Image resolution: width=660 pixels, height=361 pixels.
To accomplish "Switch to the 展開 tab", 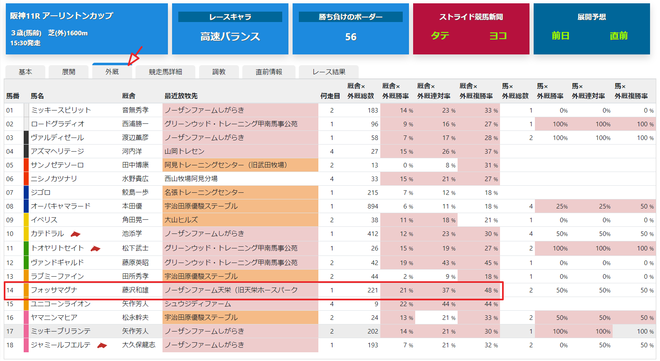I will click(69, 72).
